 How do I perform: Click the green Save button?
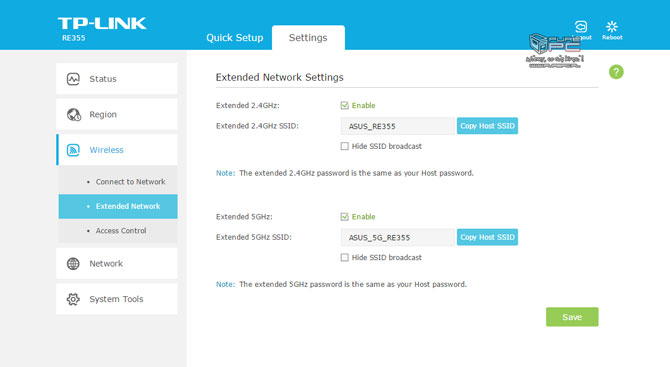click(x=572, y=317)
